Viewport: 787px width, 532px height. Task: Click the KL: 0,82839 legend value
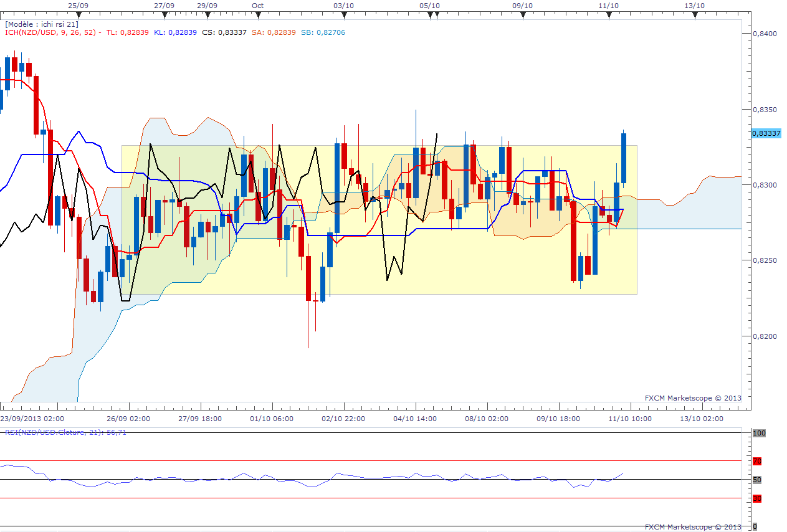point(175,32)
